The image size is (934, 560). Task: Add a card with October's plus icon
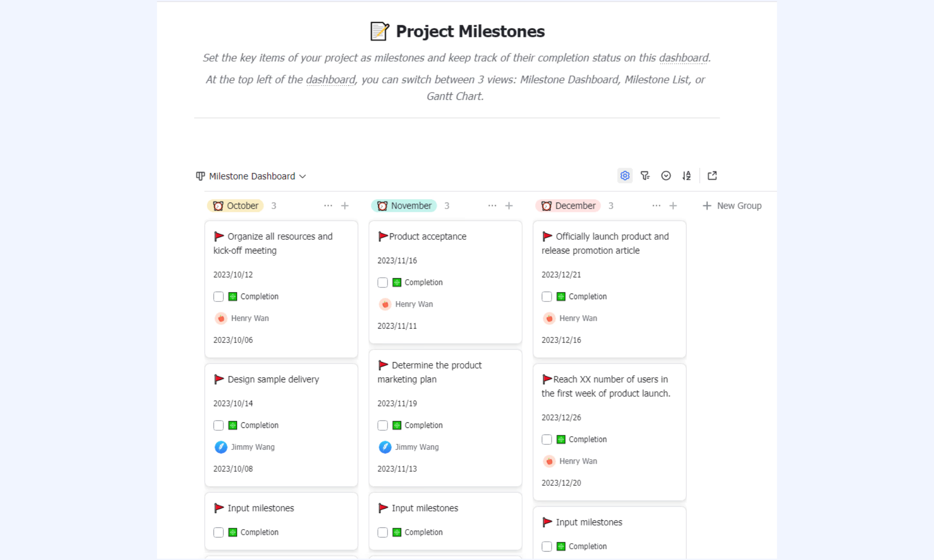(x=345, y=206)
